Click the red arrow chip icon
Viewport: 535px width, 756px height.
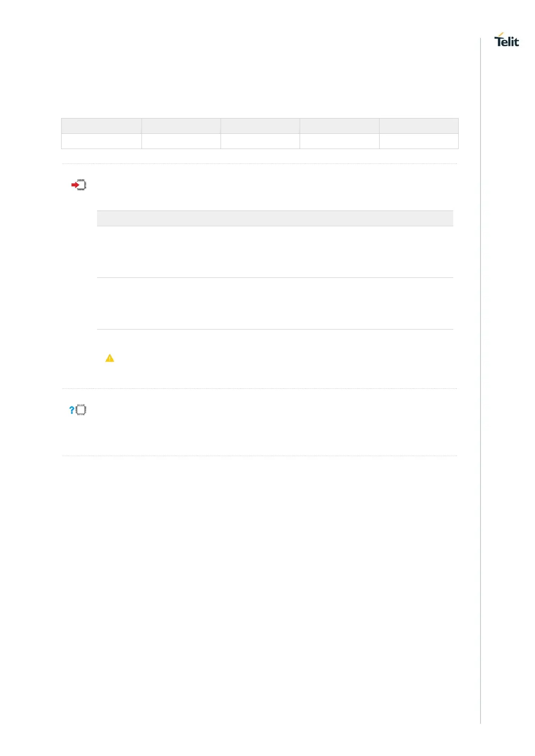(79, 185)
